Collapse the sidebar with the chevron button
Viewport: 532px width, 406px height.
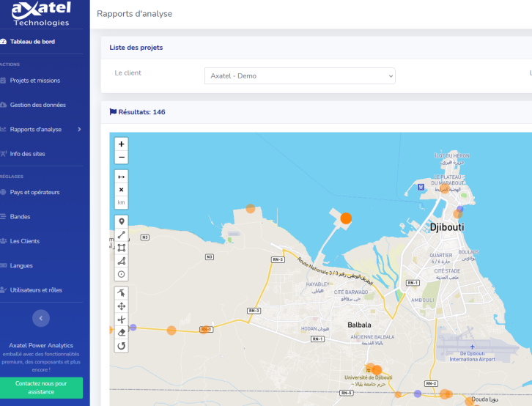[x=41, y=317]
